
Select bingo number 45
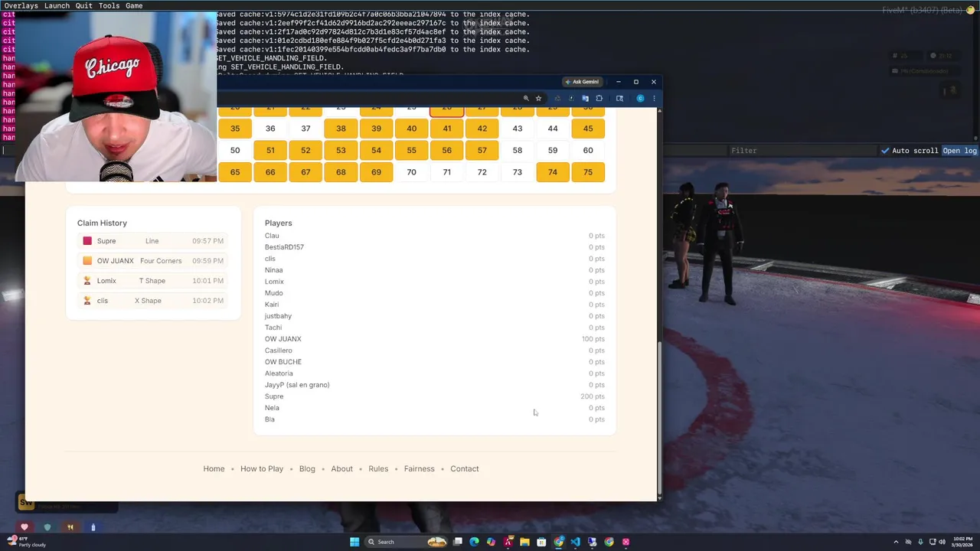point(588,129)
